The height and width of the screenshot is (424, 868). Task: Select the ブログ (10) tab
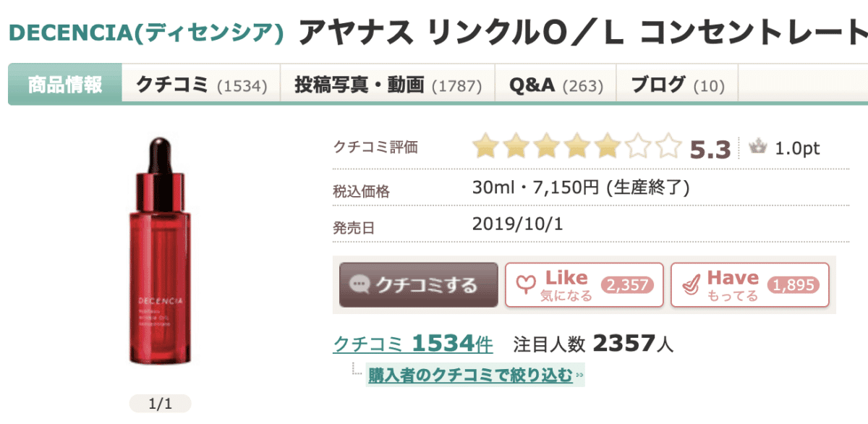[x=677, y=85]
